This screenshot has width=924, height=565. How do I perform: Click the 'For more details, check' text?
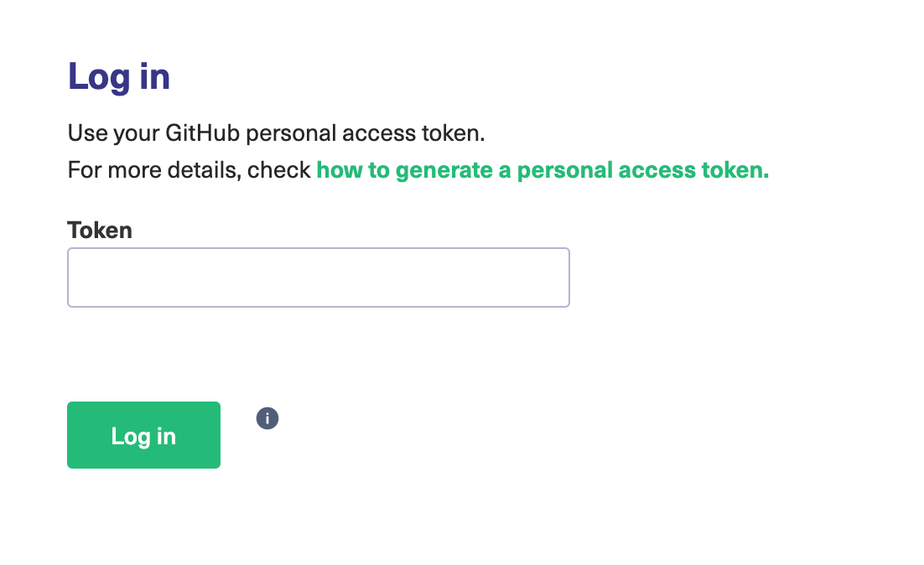189,170
